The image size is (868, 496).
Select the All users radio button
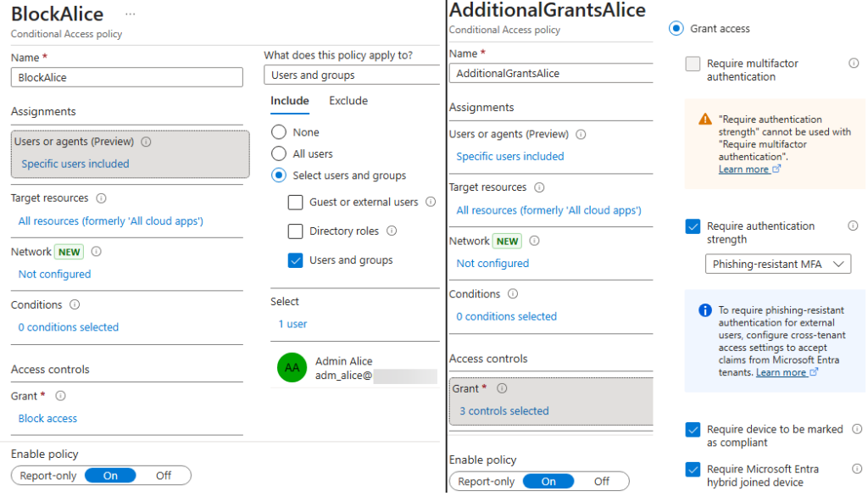pyautogui.click(x=280, y=153)
